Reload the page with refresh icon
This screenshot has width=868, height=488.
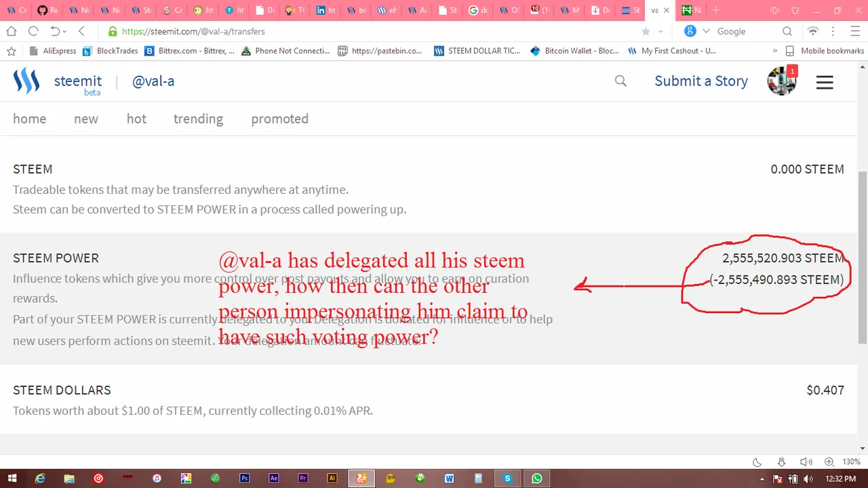click(x=33, y=31)
